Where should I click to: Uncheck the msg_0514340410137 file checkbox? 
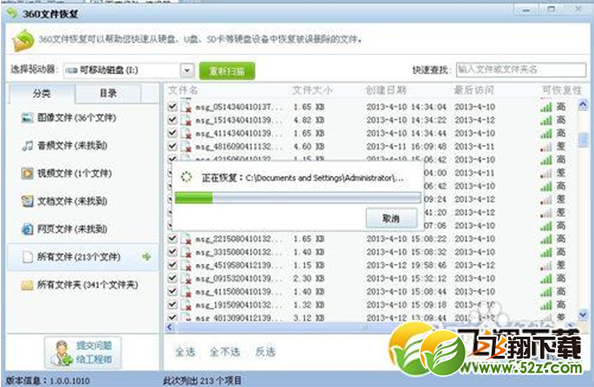tap(172, 106)
